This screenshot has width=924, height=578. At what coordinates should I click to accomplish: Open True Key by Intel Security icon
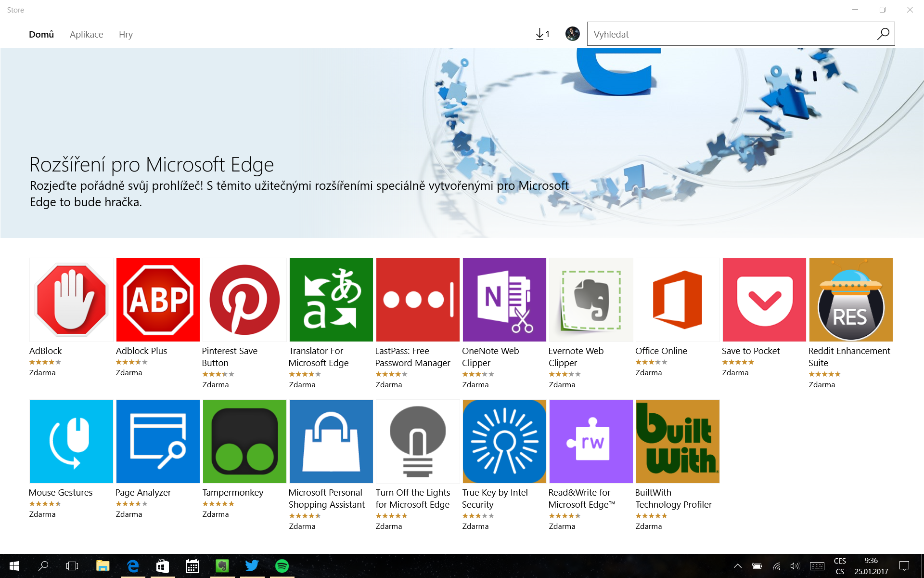tap(504, 441)
